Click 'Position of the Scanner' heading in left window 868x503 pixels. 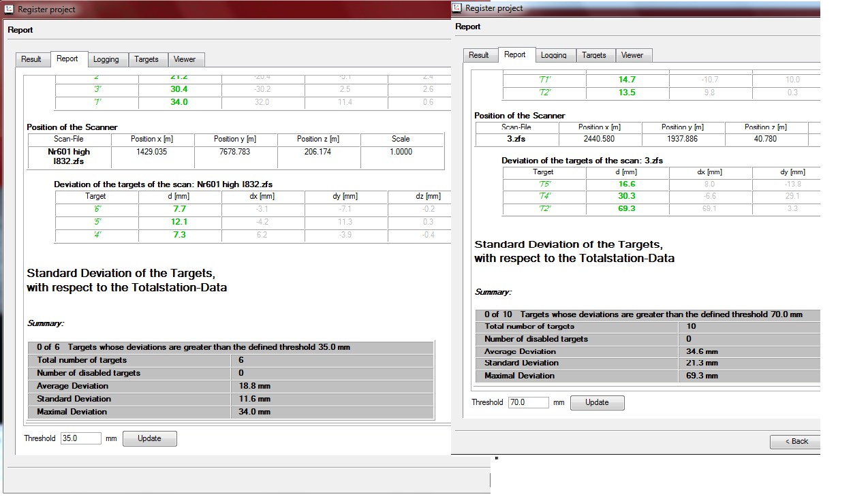click(x=72, y=127)
